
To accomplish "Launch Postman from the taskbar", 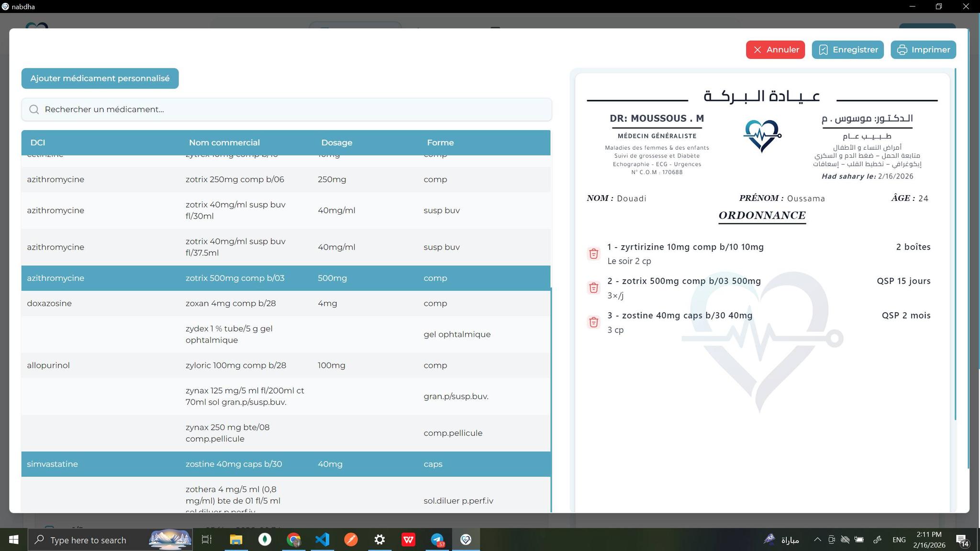I will click(x=351, y=540).
